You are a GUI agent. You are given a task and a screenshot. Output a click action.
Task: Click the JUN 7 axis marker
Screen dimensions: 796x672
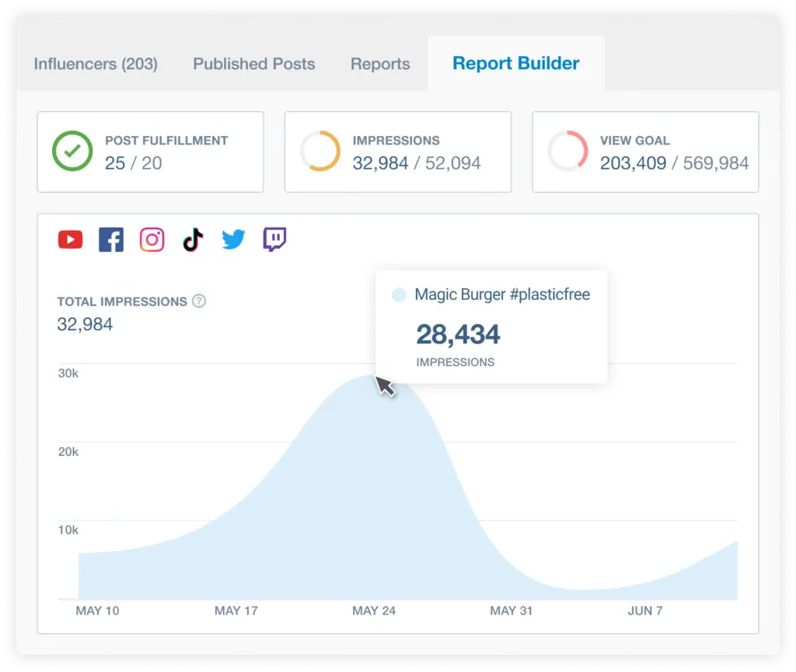click(x=645, y=611)
